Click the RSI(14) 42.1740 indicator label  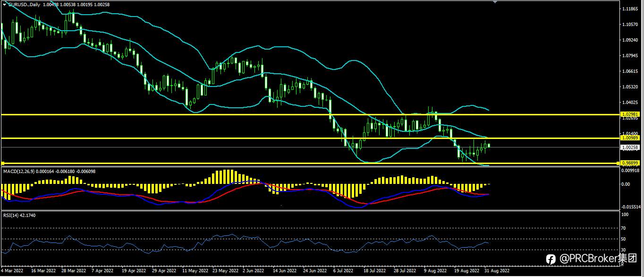pos(19,216)
